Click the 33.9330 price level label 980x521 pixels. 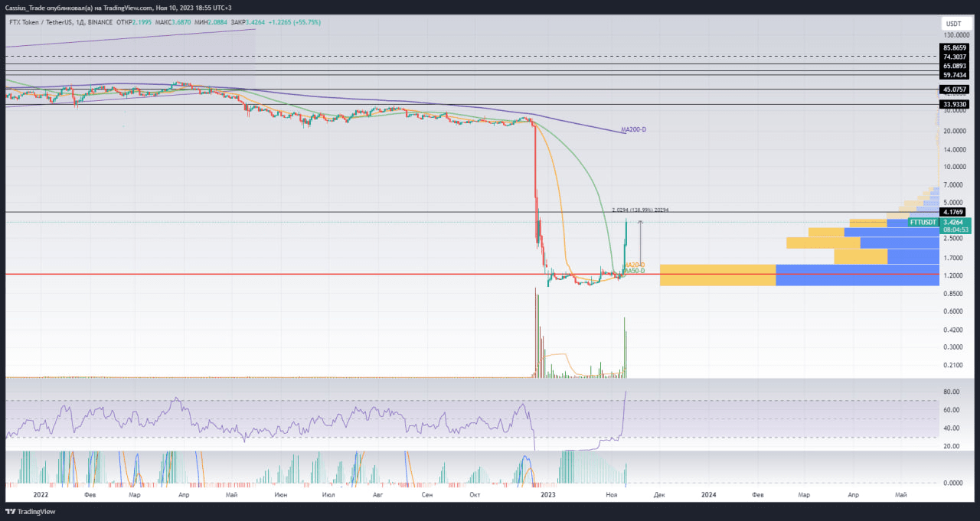click(955, 104)
